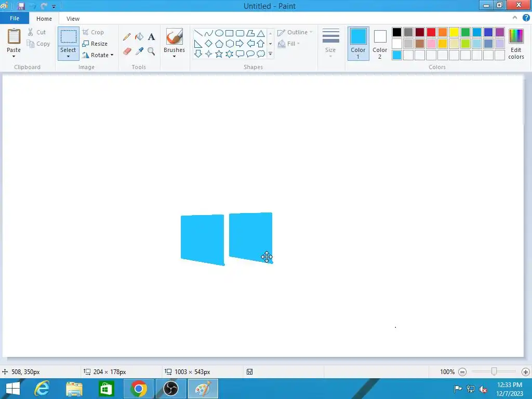Select the Magnifier tool
The image size is (532, 399).
click(151, 51)
